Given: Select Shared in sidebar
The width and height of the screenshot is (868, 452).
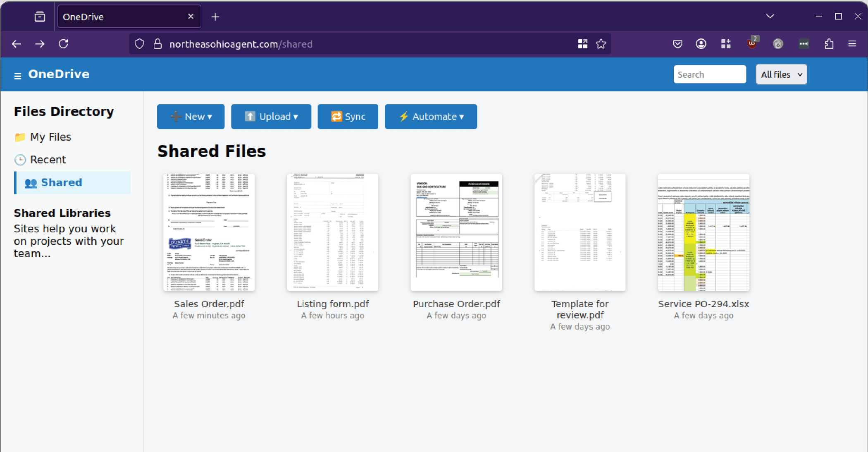Looking at the screenshot, I should pyautogui.click(x=73, y=182).
